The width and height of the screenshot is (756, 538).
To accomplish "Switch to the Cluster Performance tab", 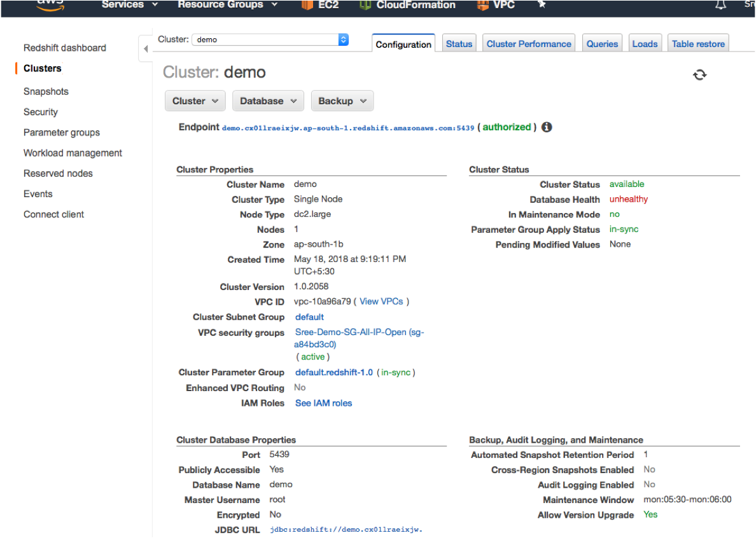I will 528,43.
